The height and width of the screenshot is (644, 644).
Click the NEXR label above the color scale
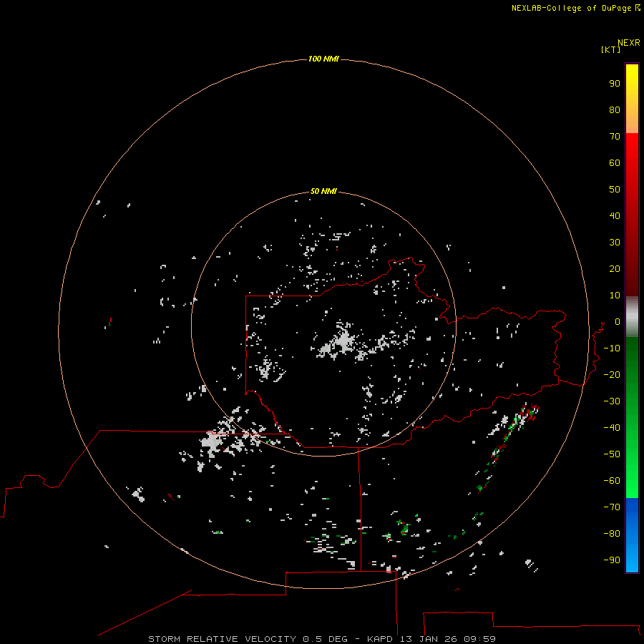(629, 43)
